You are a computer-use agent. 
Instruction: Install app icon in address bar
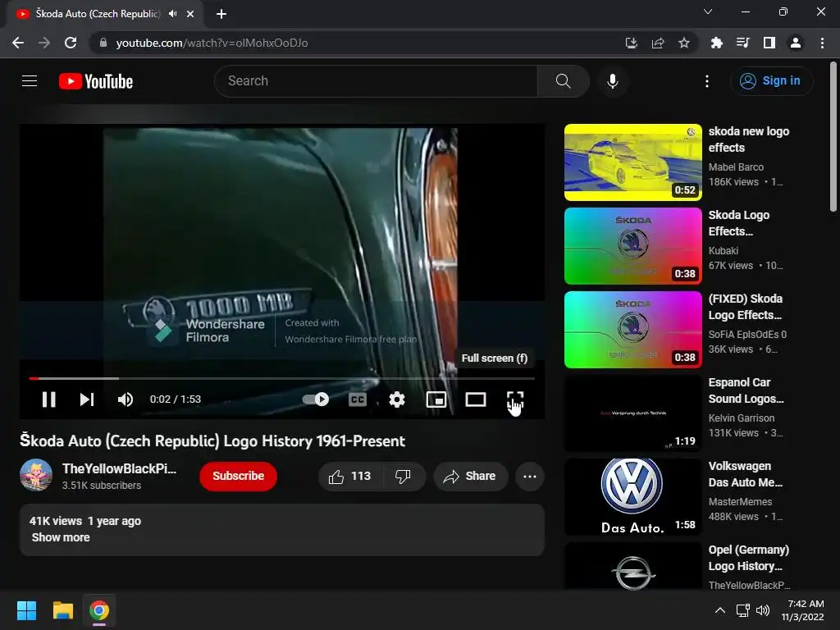(632, 43)
